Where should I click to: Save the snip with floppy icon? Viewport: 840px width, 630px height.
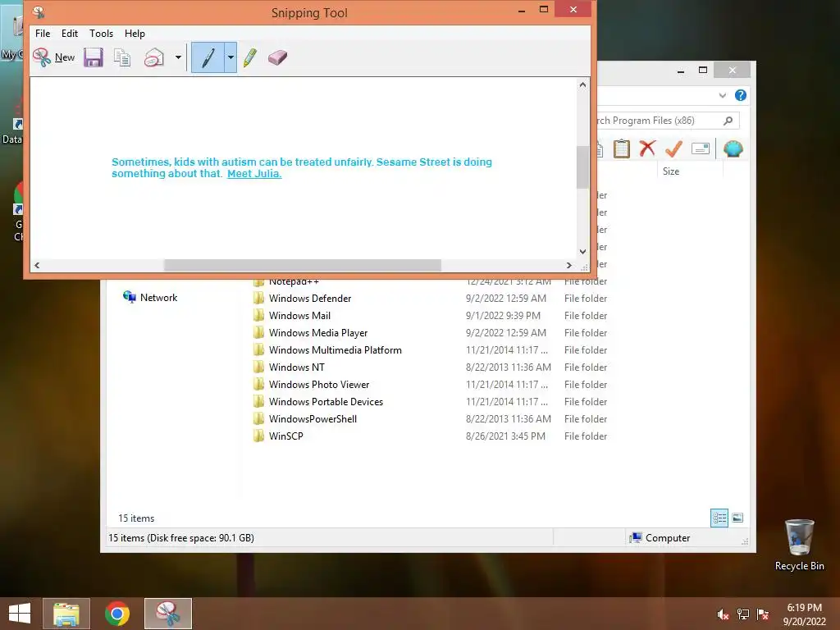(x=94, y=57)
